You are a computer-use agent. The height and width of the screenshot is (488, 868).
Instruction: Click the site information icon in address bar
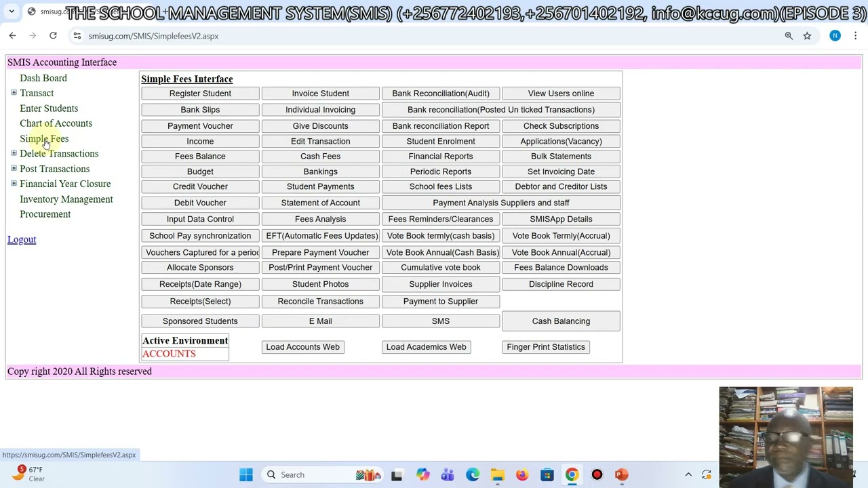[x=77, y=36]
